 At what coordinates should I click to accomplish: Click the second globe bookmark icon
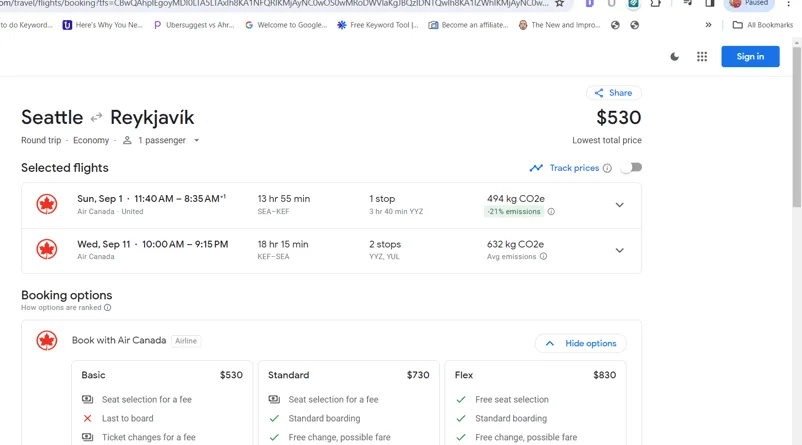(635, 25)
